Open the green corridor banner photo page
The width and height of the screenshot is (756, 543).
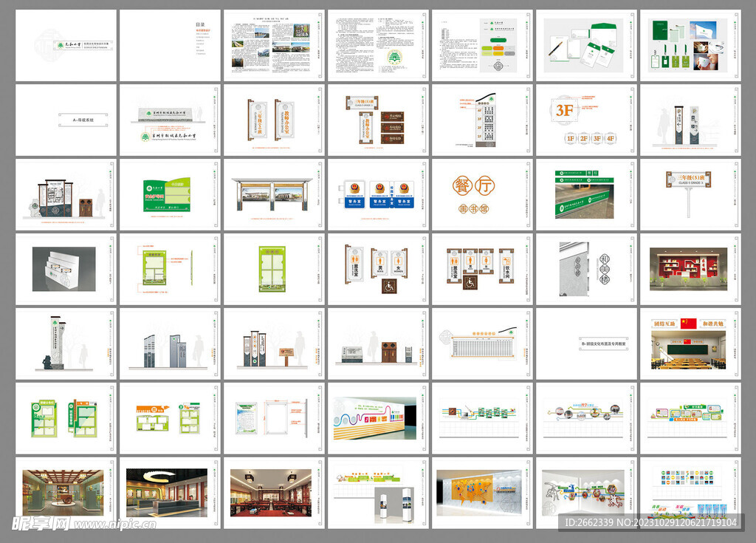pos(587,194)
